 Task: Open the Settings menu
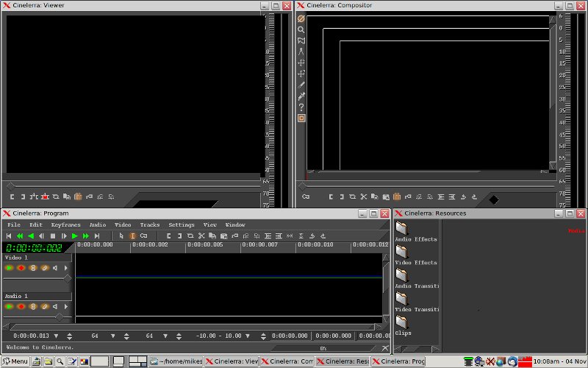(x=182, y=224)
